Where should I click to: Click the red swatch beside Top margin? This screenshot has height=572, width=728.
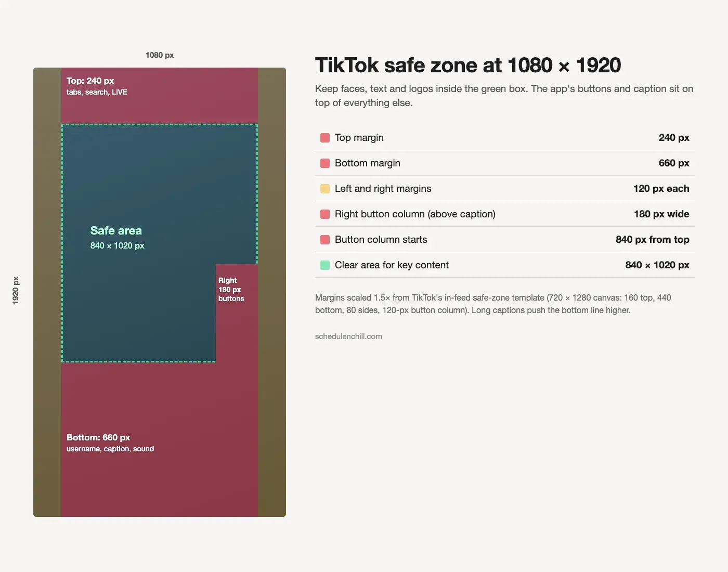coord(325,138)
